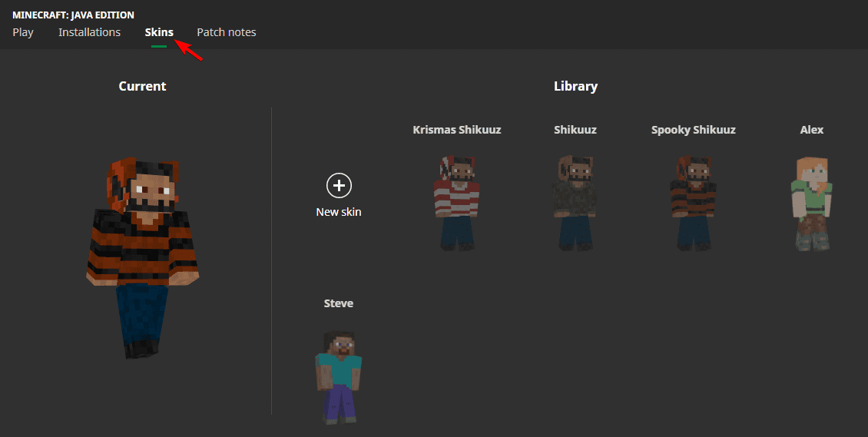Click the current skin character preview
Viewport: 868px width, 437px height.
pyautogui.click(x=142, y=257)
